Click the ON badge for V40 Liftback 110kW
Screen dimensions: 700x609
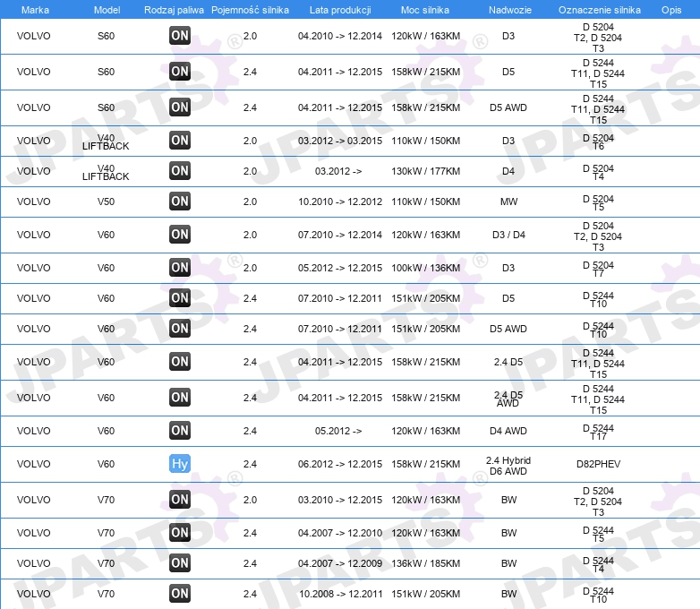[x=180, y=141]
